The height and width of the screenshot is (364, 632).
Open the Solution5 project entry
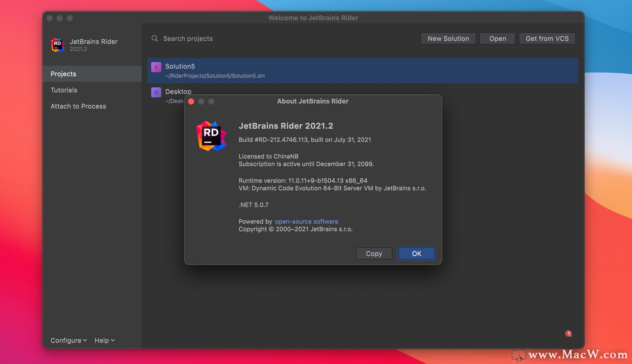click(x=363, y=71)
